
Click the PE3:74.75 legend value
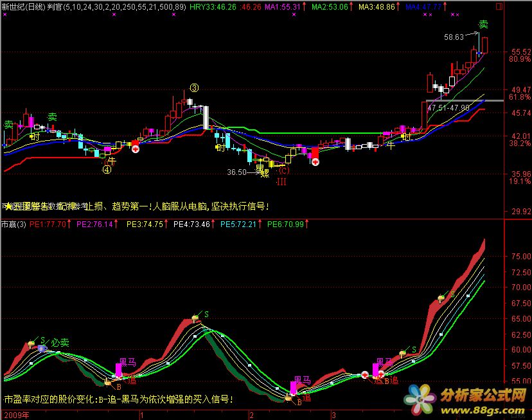click(145, 224)
